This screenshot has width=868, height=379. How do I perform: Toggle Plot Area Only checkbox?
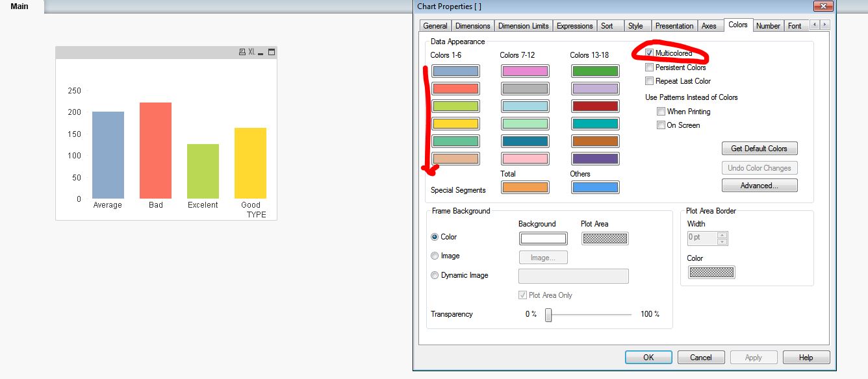pyautogui.click(x=522, y=295)
